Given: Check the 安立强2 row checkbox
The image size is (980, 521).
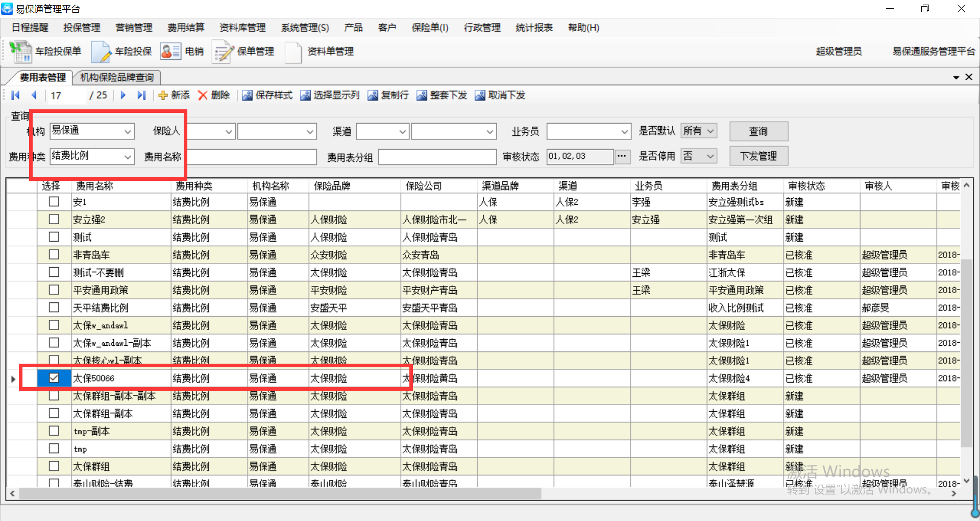Looking at the screenshot, I should click(x=54, y=219).
